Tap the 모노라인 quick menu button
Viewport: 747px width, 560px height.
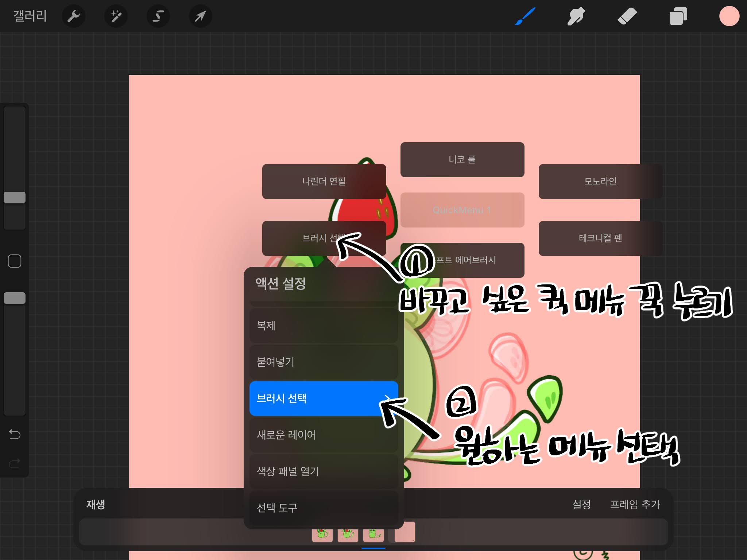(x=600, y=181)
